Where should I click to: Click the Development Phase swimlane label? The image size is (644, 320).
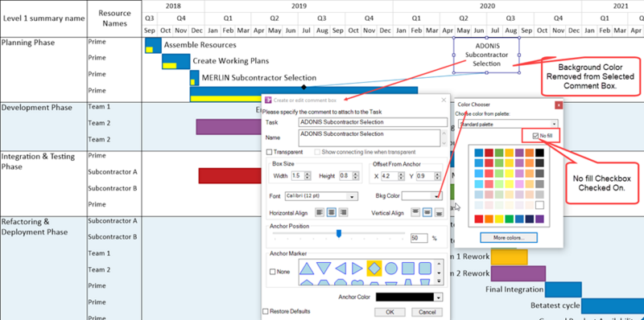pos(36,108)
